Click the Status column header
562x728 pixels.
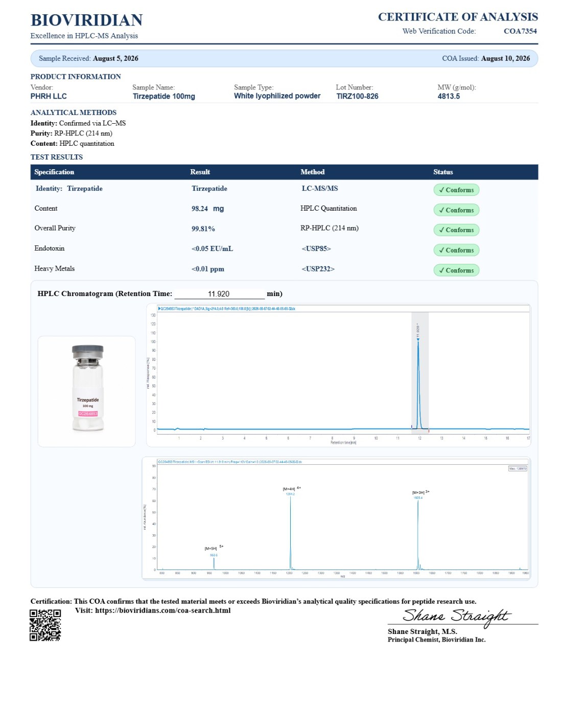point(443,172)
